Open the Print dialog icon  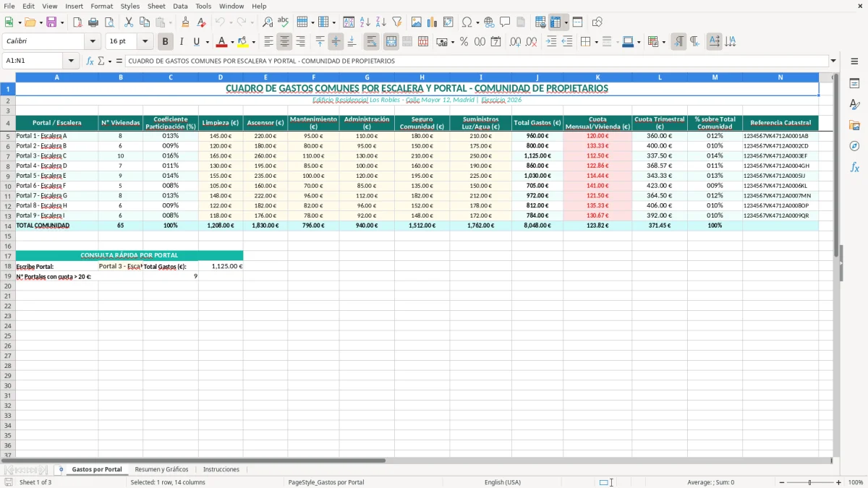tap(93, 22)
